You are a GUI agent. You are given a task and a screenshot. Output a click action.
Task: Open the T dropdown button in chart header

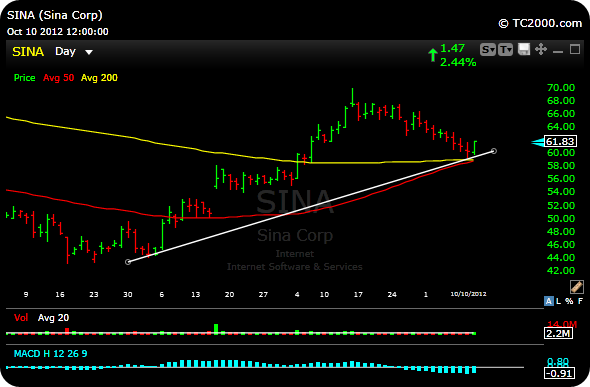(505, 50)
